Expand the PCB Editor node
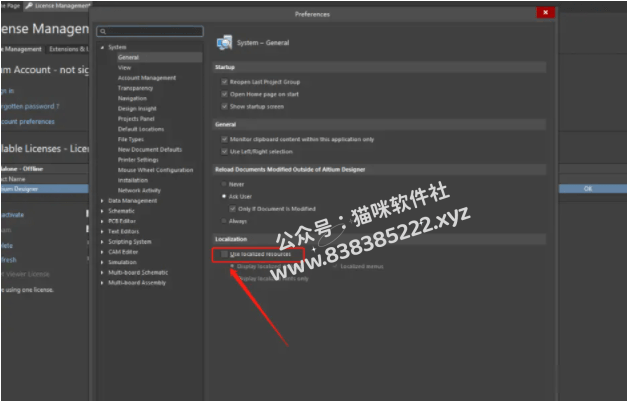The image size is (627, 401). [x=102, y=221]
